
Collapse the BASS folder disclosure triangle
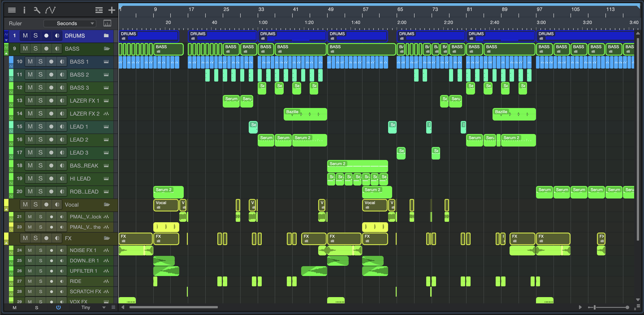point(6,53)
